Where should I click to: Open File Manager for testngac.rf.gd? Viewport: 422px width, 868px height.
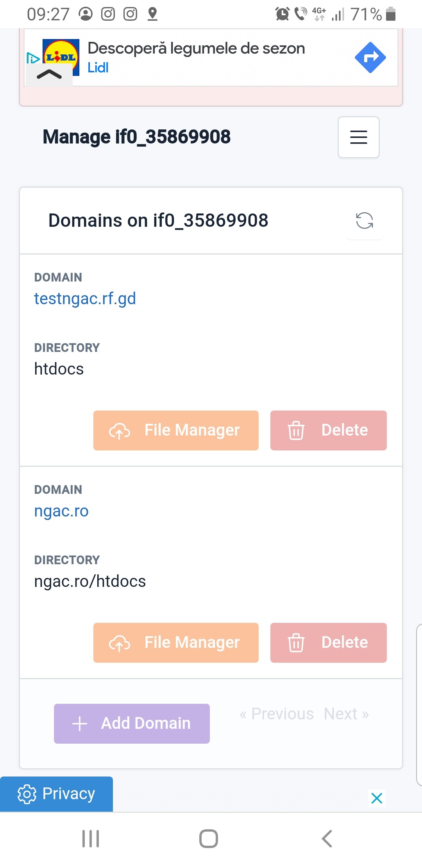(176, 430)
